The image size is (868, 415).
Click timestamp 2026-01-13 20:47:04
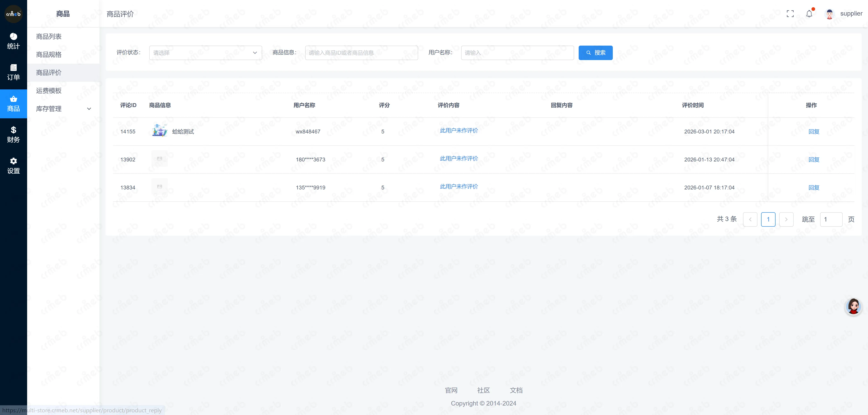pos(709,160)
